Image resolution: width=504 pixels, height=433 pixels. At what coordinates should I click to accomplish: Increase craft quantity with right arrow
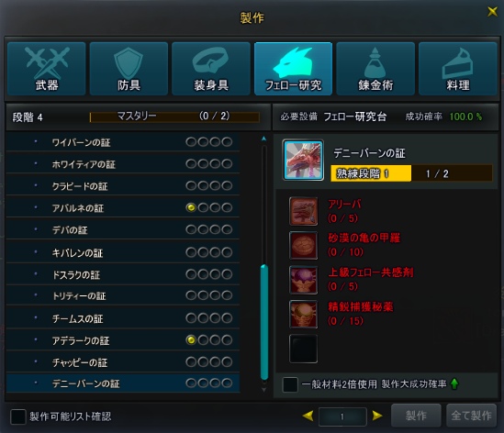tap(377, 416)
